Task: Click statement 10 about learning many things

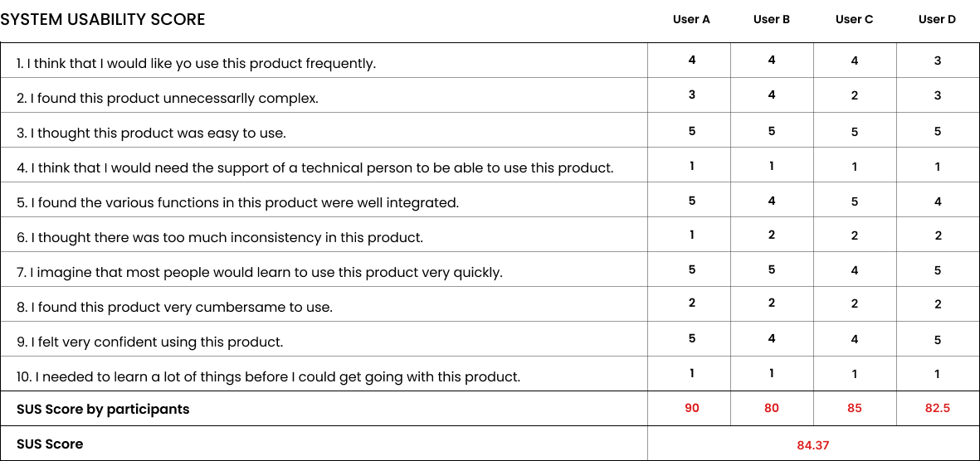Action: coord(269,376)
